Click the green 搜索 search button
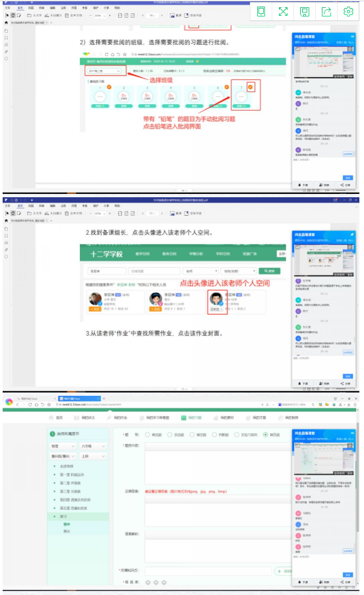The height and width of the screenshot is (595, 364). tap(270, 271)
